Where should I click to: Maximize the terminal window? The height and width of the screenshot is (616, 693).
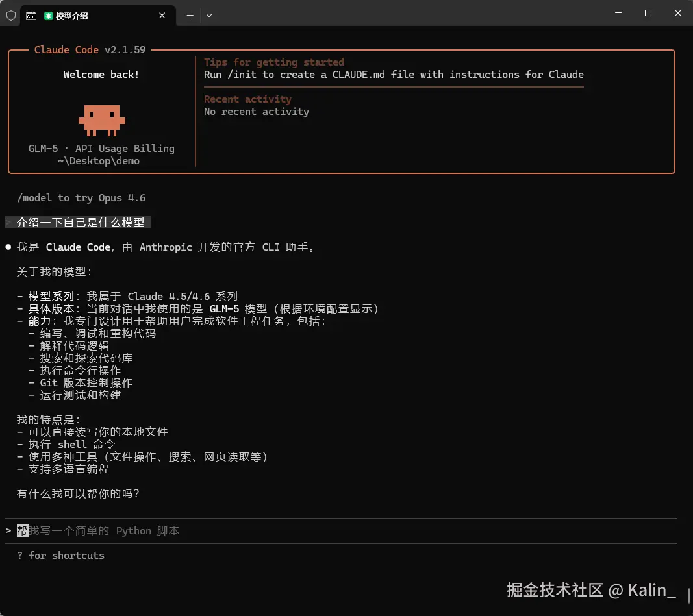pos(648,13)
